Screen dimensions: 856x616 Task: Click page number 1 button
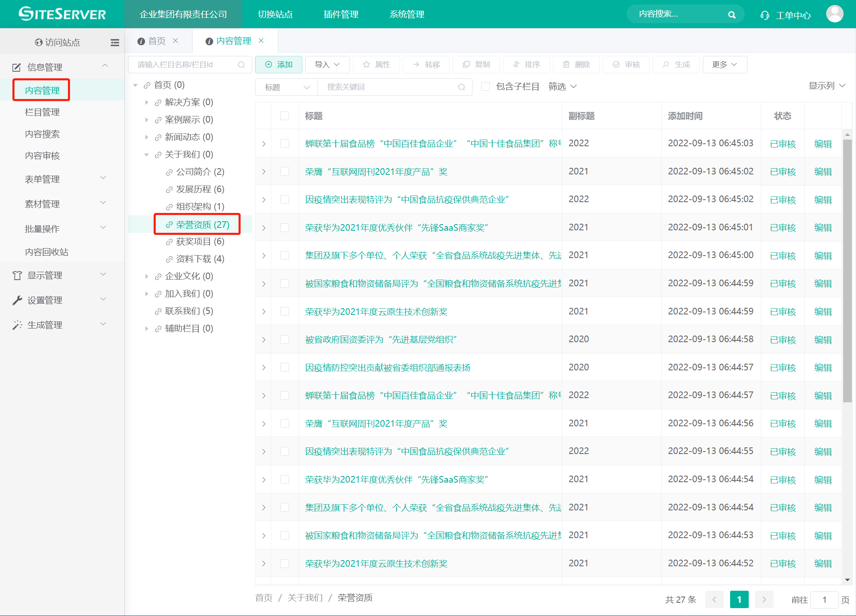tap(739, 599)
